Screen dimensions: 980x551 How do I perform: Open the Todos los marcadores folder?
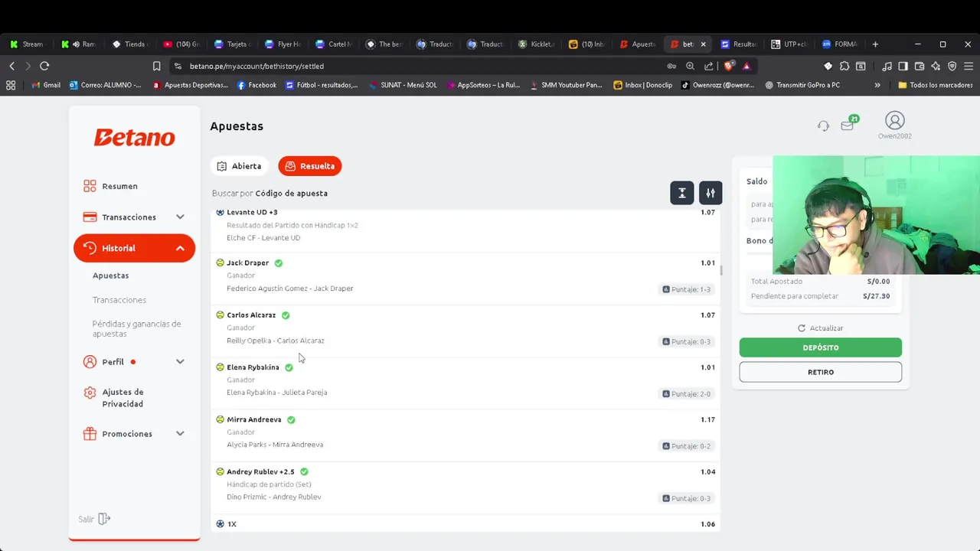point(936,85)
